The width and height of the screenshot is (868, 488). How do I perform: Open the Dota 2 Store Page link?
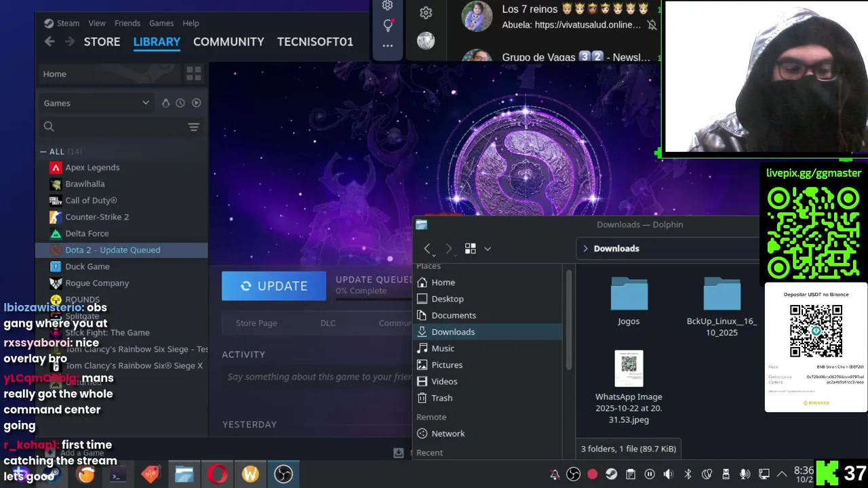tap(256, 323)
